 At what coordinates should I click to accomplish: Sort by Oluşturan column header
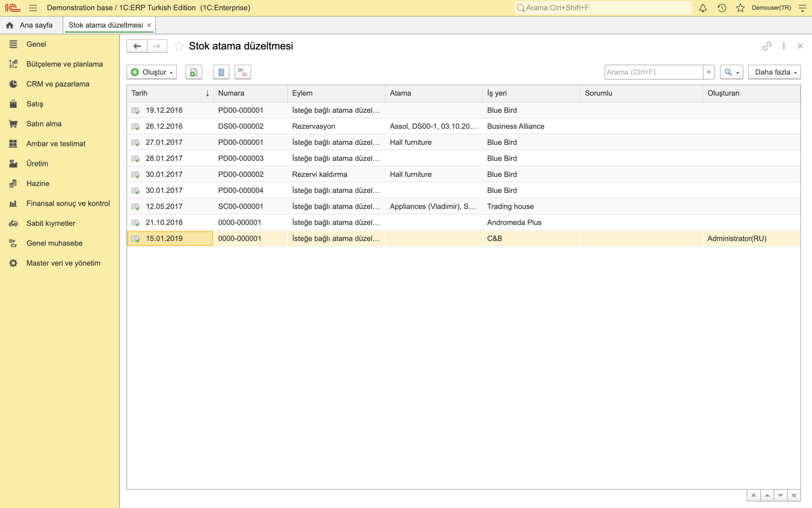751,93
